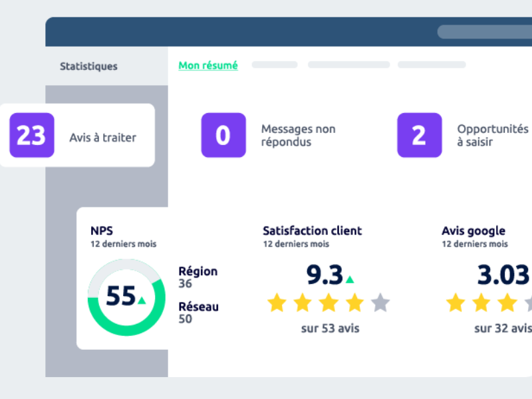Click the first placeholder tab beside Mon résumé

click(x=274, y=65)
